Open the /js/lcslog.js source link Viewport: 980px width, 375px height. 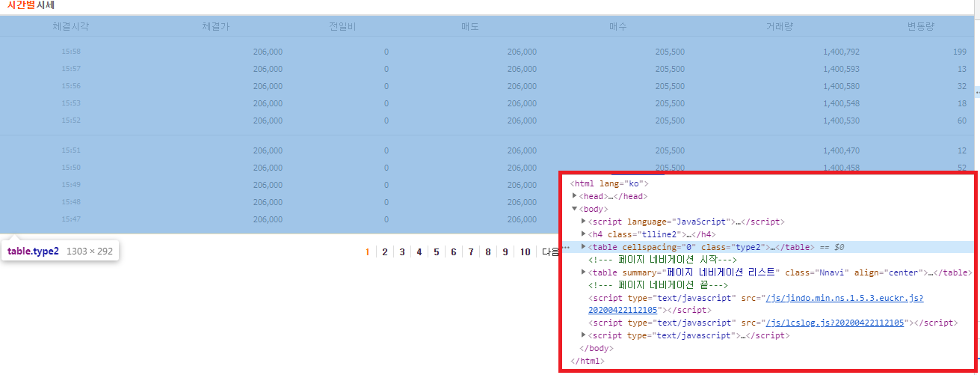tap(835, 323)
